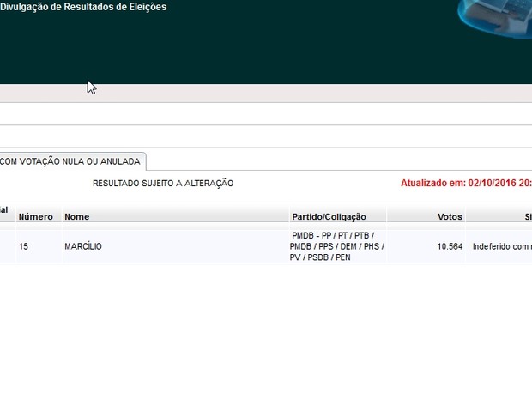Viewport: 532px width, 399px height.
Task: Sort by Partido/Coligação column header
Action: point(329,216)
